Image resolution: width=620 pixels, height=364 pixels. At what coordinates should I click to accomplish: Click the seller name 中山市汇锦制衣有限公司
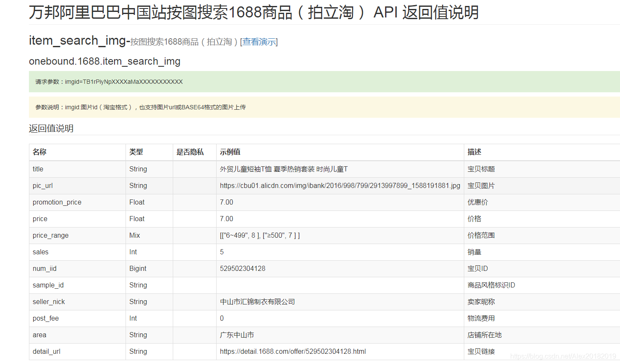pyautogui.click(x=257, y=301)
